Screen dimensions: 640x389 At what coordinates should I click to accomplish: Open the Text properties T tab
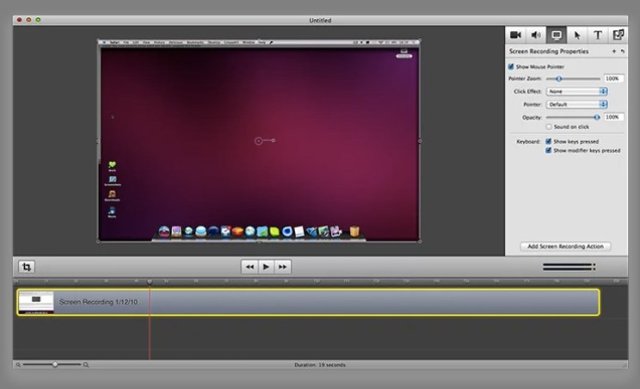(x=598, y=35)
